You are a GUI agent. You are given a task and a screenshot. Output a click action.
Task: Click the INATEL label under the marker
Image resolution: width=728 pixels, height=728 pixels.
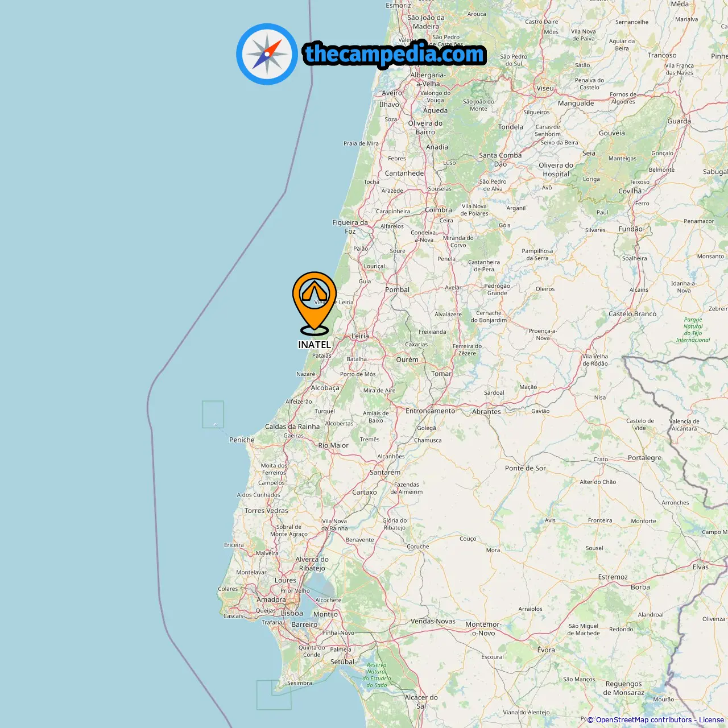pyautogui.click(x=315, y=345)
